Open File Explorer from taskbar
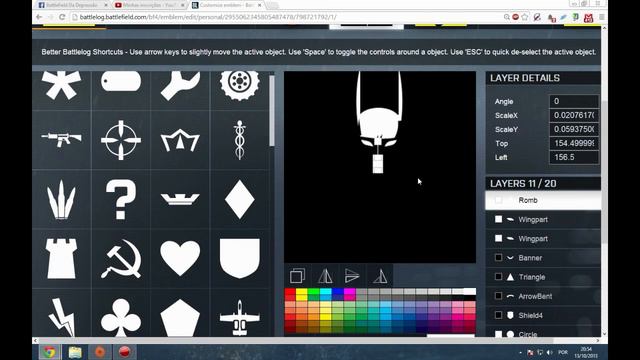Image resolution: width=640 pixels, height=360 pixels. point(75,351)
